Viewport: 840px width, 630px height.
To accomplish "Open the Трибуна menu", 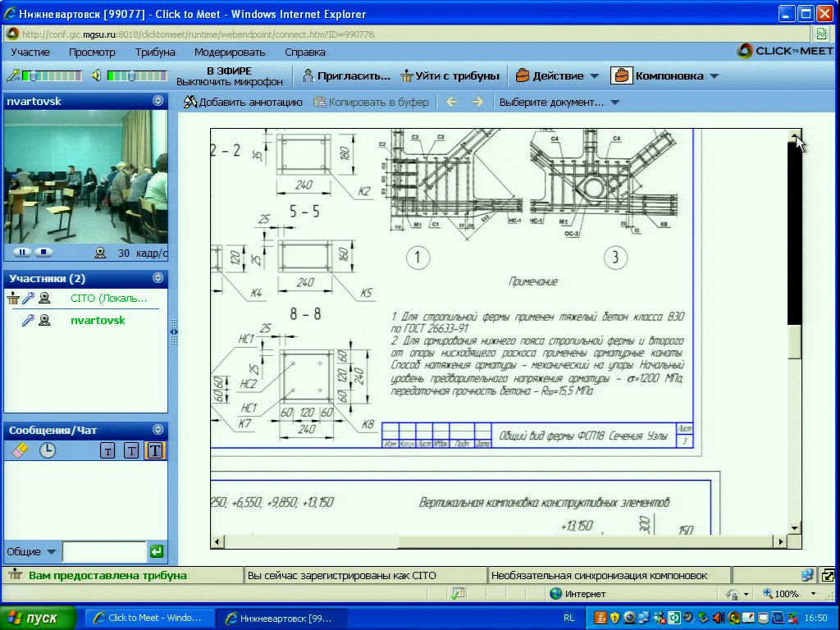I will coord(155,52).
